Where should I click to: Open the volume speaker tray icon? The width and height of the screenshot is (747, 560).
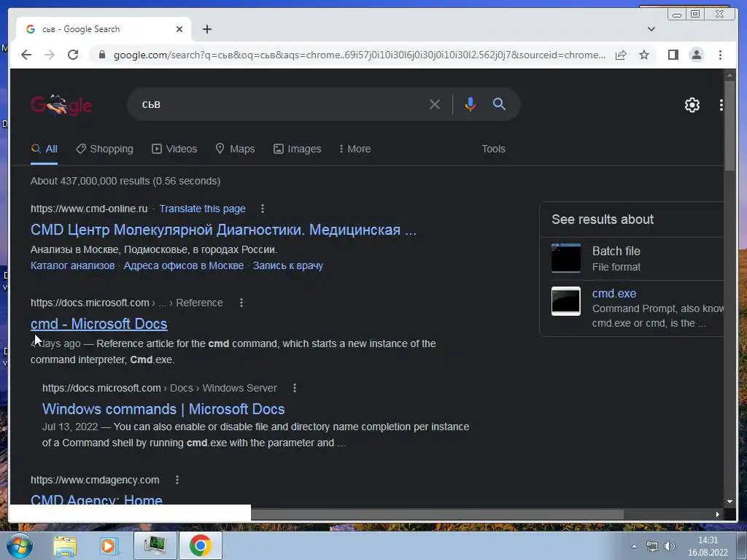pos(670,546)
